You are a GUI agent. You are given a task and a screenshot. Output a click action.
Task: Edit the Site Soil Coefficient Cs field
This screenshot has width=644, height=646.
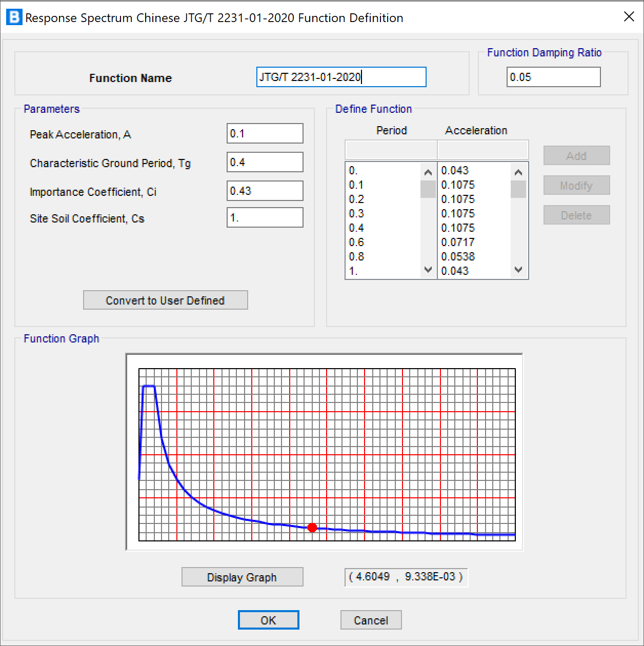point(265,217)
